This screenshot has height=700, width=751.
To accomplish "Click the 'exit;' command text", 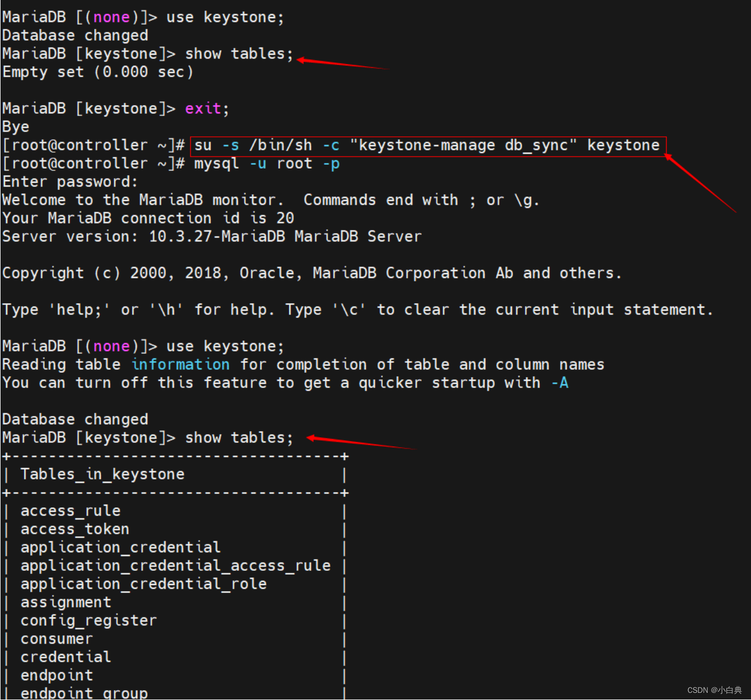I will (207, 108).
